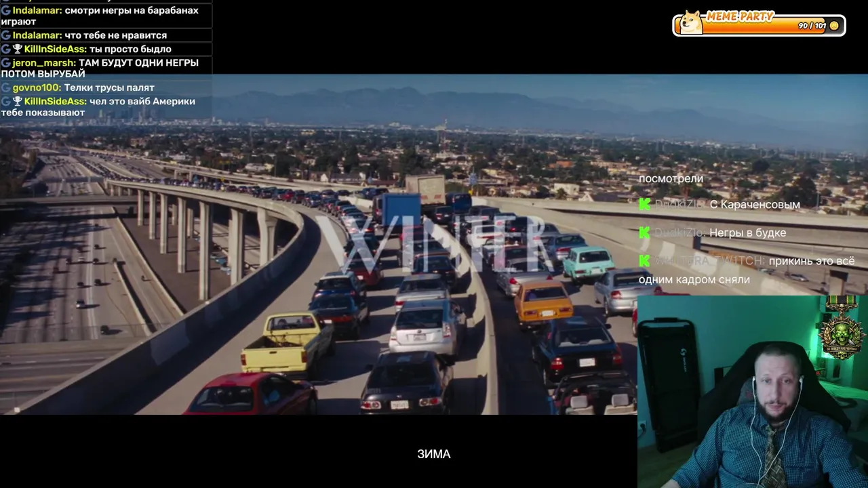Select the "90 / 101" counter text
This screenshot has width=868, height=488.
(812, 26)
